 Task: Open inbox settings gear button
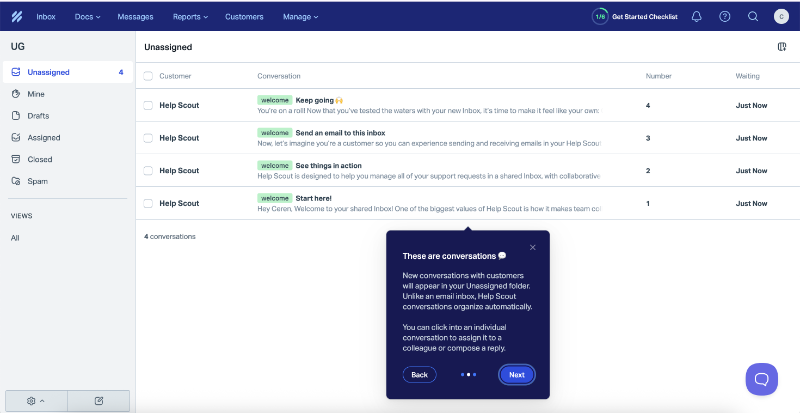click(36, 401)
